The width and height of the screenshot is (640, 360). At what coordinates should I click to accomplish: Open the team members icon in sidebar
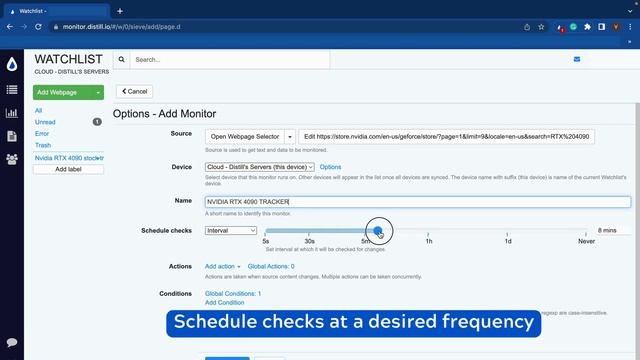click(12, 159)
